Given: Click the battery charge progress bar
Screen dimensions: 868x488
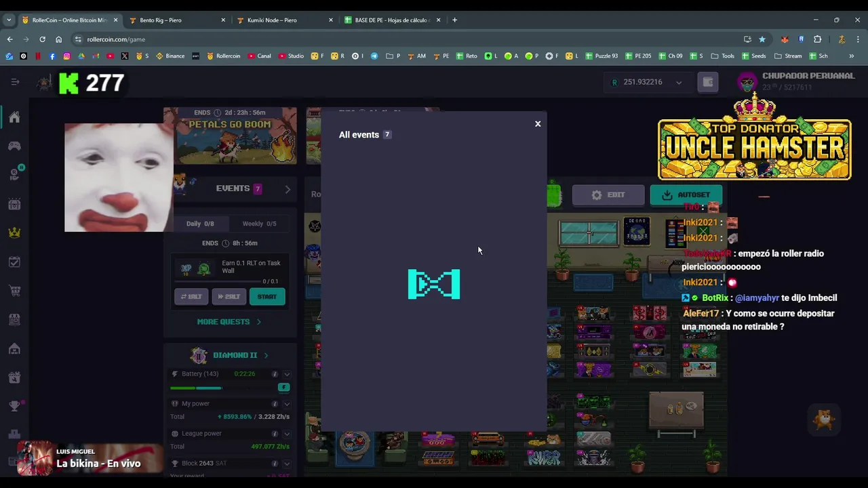Looking at the screenshot, I should click(196, 388).
